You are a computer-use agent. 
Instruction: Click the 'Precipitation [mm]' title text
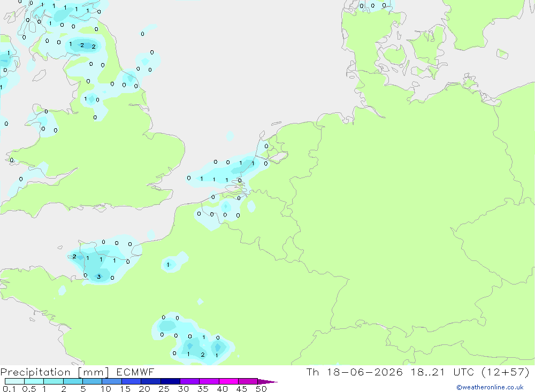tap(55, 372)
